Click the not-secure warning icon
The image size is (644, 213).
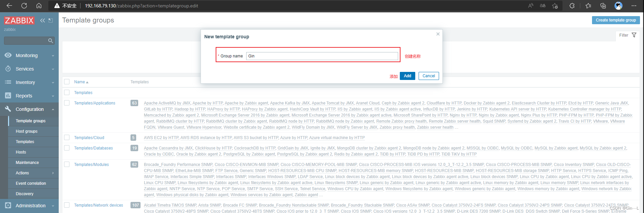coord(57,6)
